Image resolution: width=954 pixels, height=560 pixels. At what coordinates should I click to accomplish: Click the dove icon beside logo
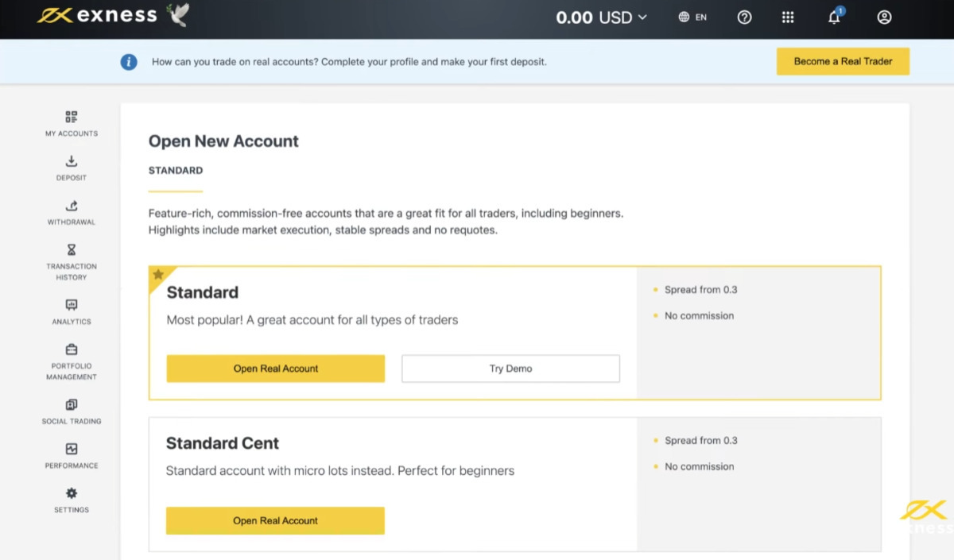[178, 15]
